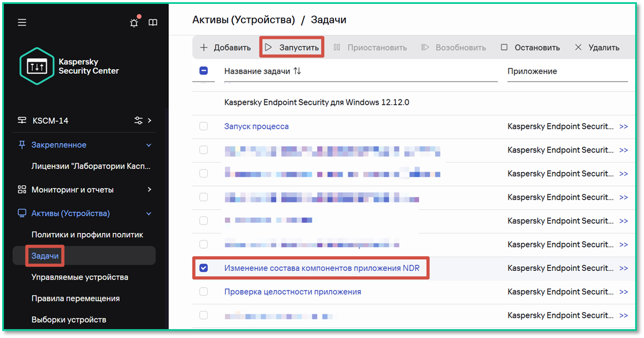Click the pause icon of Приостановить

pyautogui.click(x=337, y=47)
